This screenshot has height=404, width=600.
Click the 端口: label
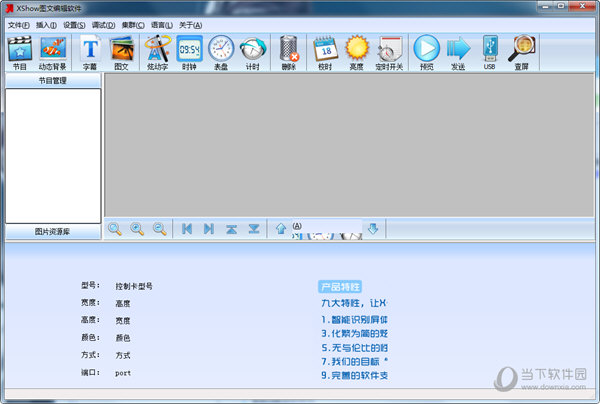90,372
